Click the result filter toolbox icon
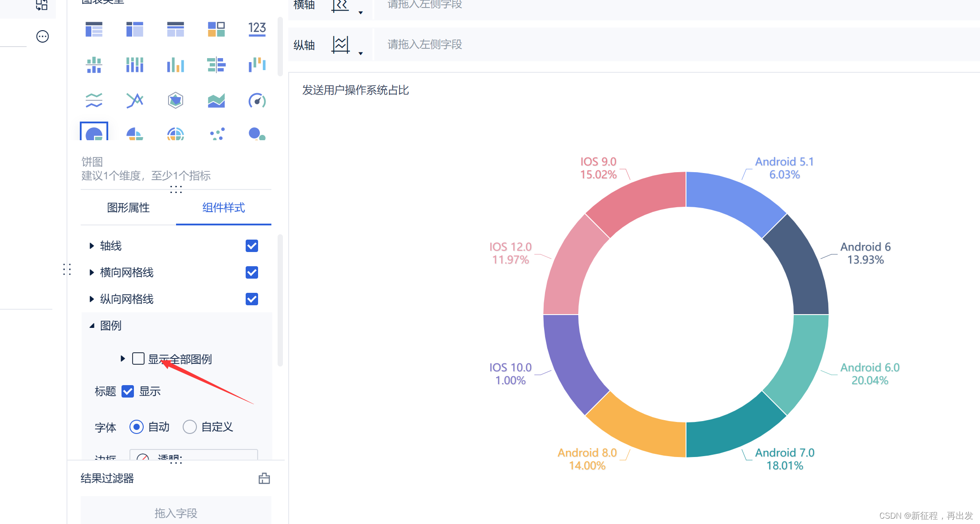 (x=264, y=478)
